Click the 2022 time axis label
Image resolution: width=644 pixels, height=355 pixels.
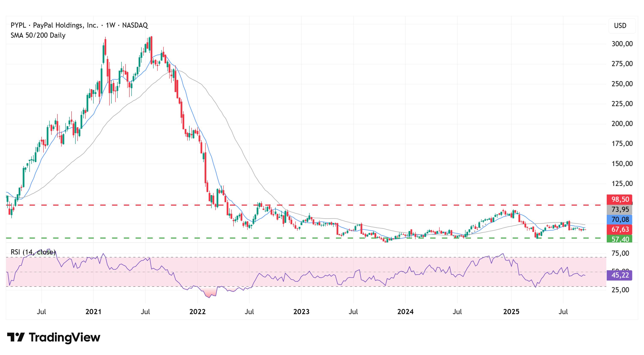point(197,312)
